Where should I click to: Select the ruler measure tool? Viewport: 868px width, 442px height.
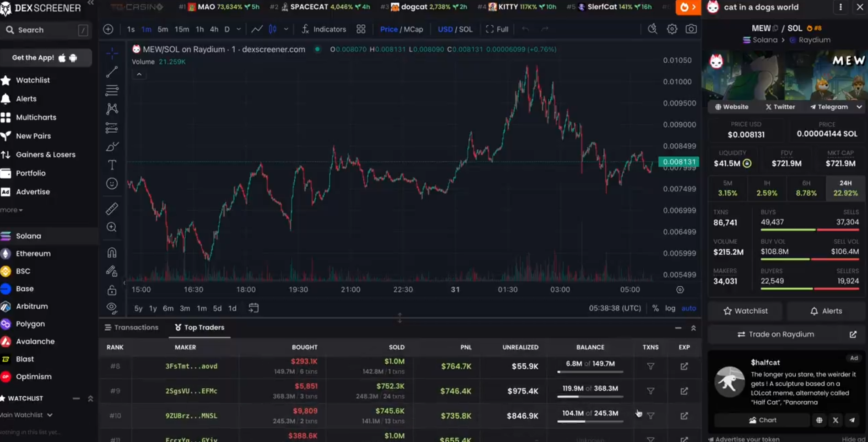pos(112,208)
